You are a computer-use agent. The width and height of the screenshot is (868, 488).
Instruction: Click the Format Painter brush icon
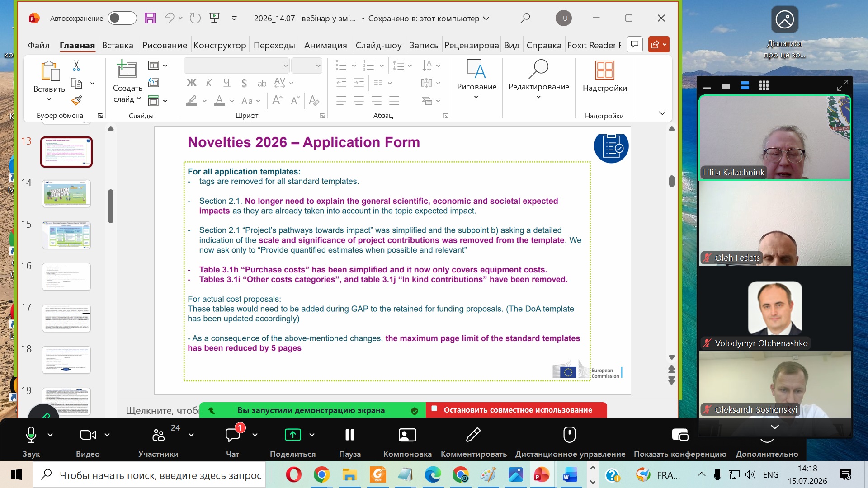pos(76,100)
